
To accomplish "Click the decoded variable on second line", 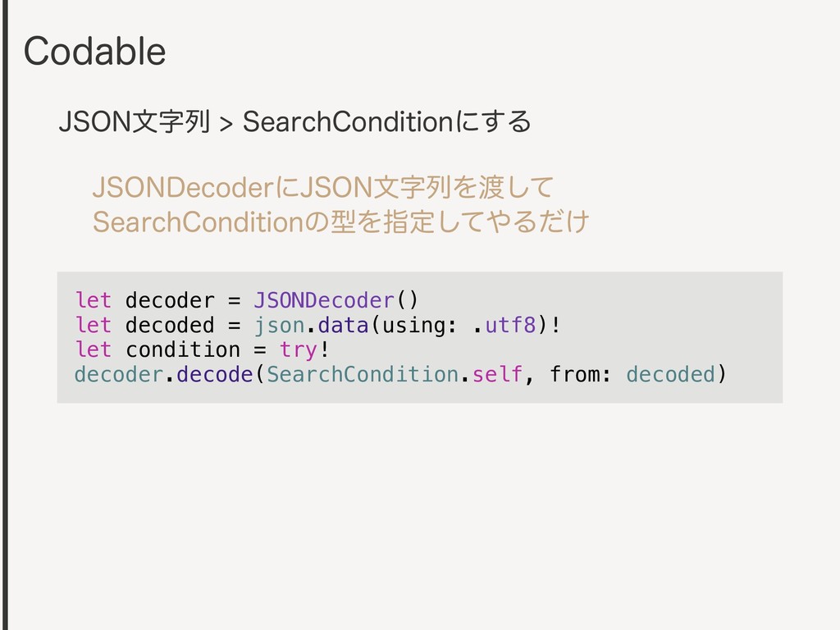I will coord(170,325).
